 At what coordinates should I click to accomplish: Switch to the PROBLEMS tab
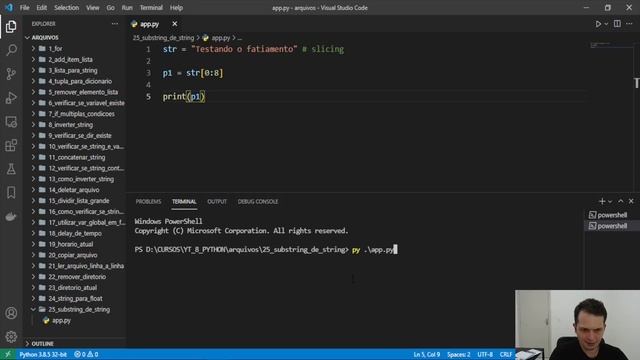click(x=148, y=202)
